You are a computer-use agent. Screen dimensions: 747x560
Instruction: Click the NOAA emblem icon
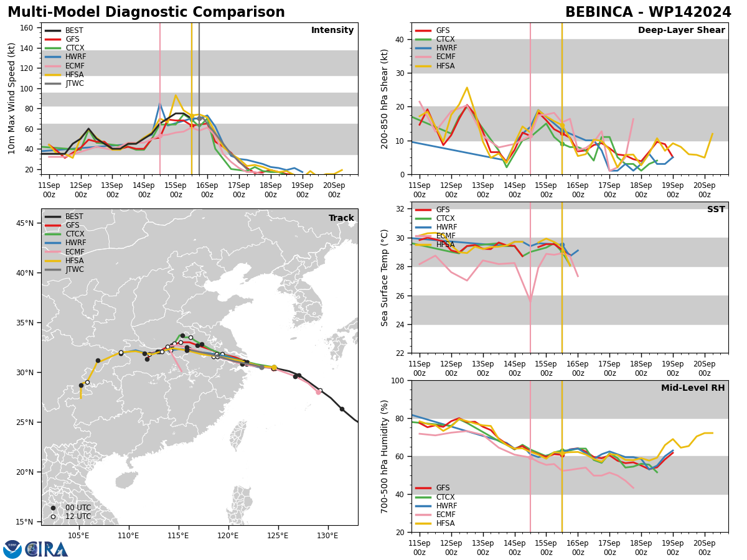(12, 549)
